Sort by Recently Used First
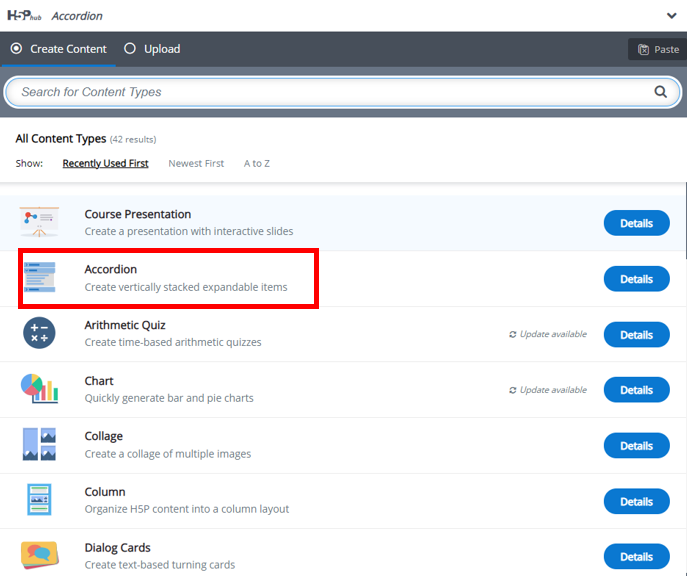 tap(105, 163)
